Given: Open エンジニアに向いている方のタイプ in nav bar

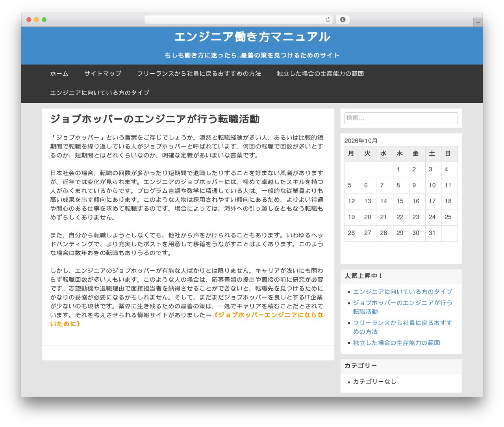Looking at the screenshot, I should (x=100, y=93).
